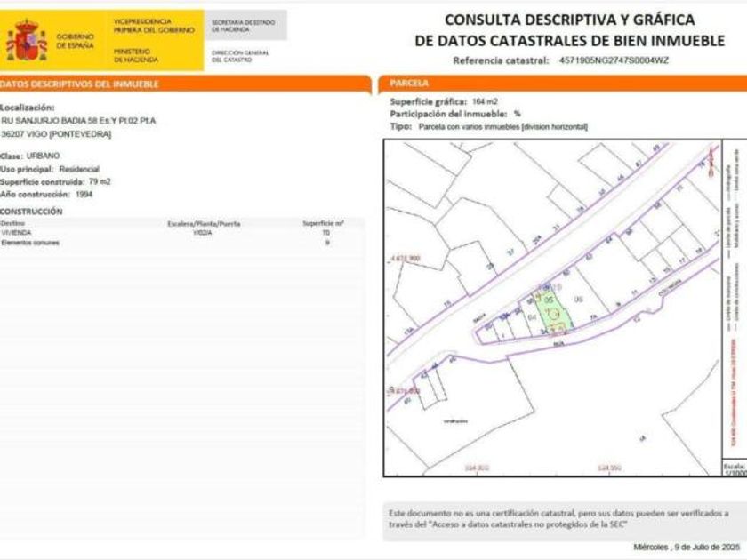
Task: Click 'Dirección General del Catastro' text
Action: (x=240, y=56)
